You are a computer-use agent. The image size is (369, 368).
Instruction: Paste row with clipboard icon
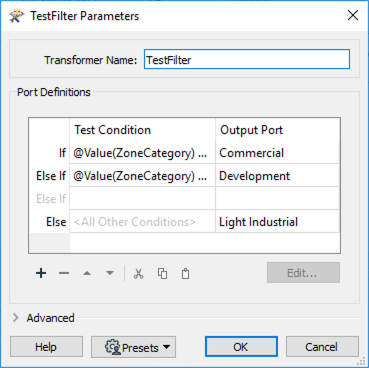185,273
